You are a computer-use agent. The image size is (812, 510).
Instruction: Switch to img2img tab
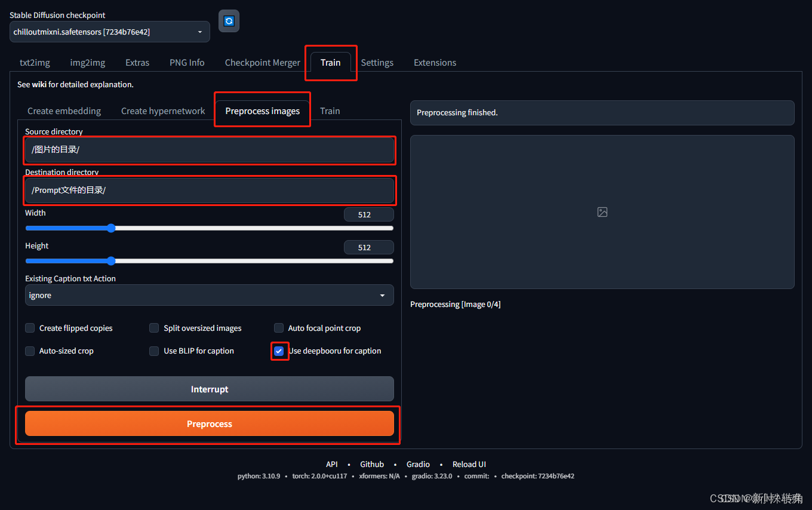(88, 63)
